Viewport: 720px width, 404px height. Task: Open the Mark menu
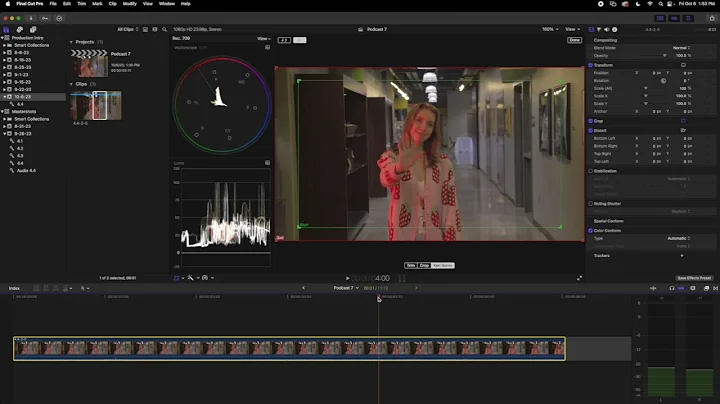[97, 4]
